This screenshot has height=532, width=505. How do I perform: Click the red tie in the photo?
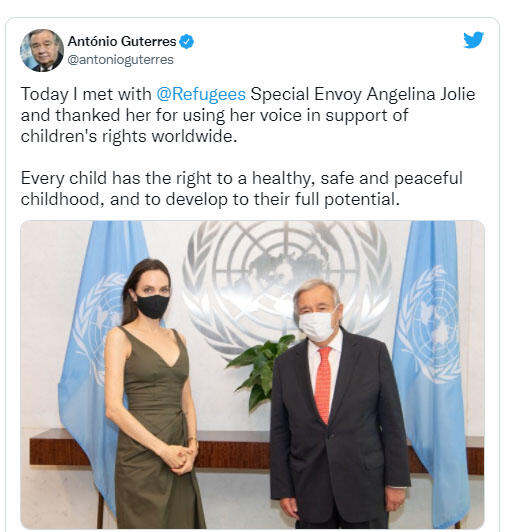tap(323, 385)
